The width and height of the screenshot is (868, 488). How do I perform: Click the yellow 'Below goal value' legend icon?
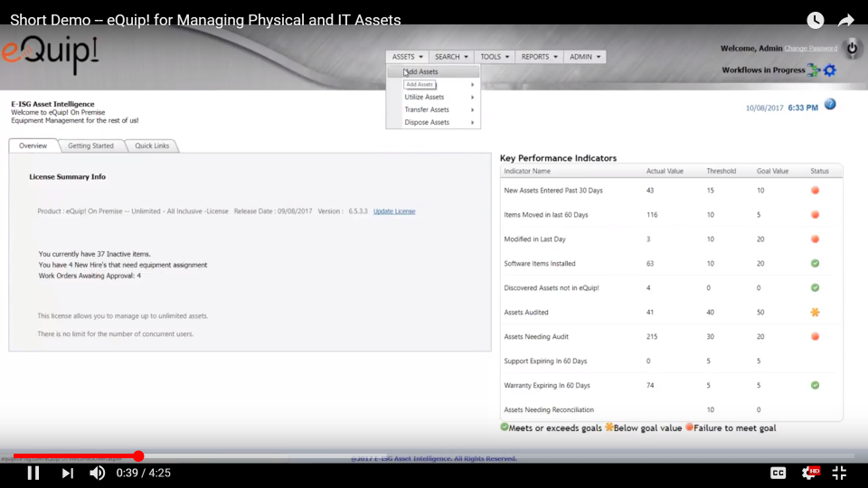point(609,427)
